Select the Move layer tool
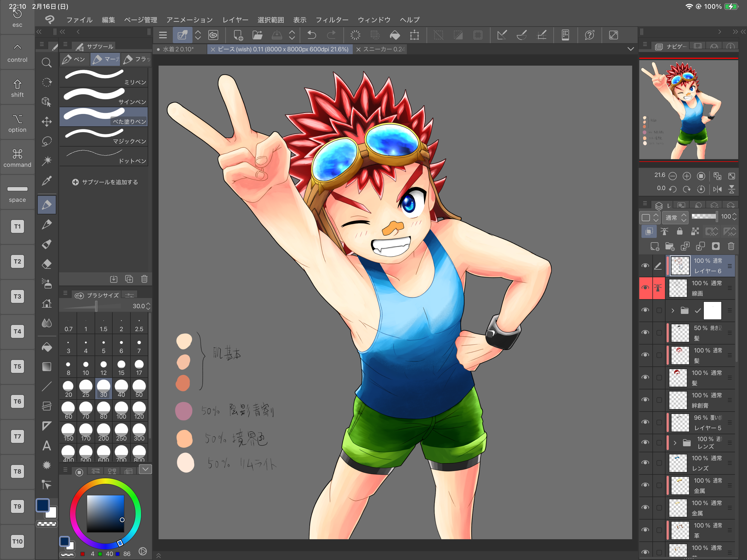Image resolution: width=747 pixels, height=560 pixels. coord(46,122)
